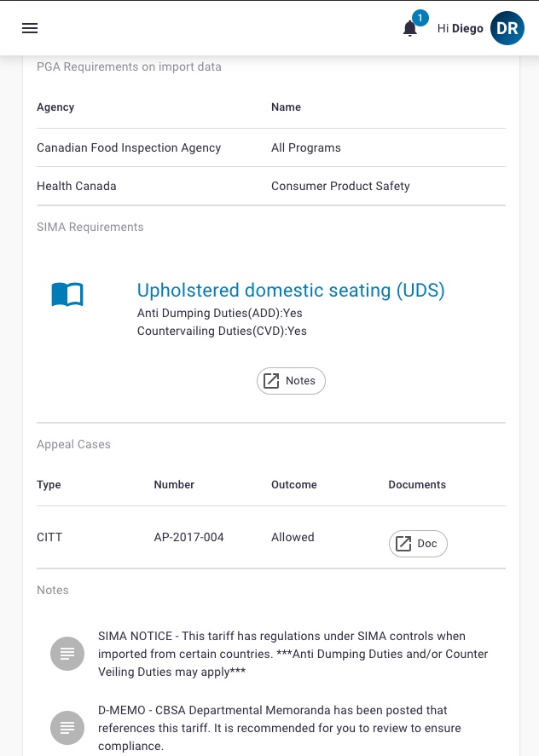Click the notification badge showing 1
The image size is (539, 756).
tap(420, 18)
